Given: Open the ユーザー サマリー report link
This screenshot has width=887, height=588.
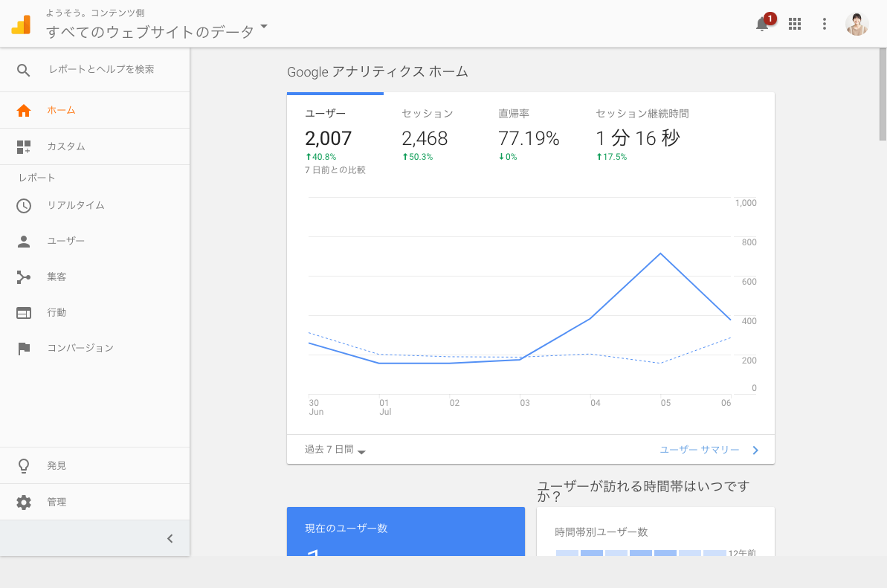Looking at the screenshot, I should [699, 450].
